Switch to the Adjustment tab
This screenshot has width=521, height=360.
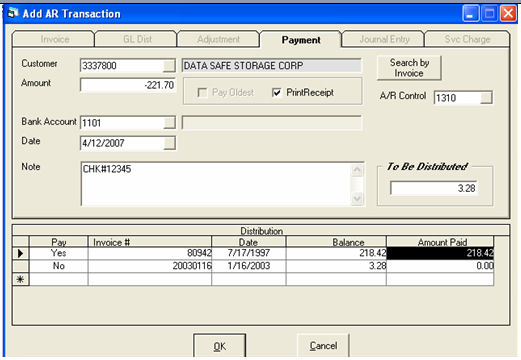pos(218,39)
